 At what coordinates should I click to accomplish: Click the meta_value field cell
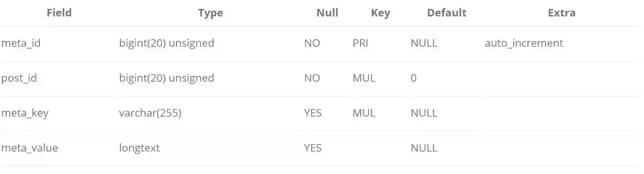(30, 148)
